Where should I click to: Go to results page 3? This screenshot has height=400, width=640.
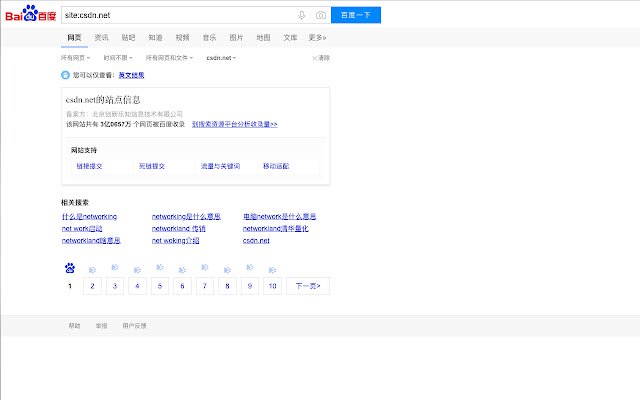tap(115, 286)
